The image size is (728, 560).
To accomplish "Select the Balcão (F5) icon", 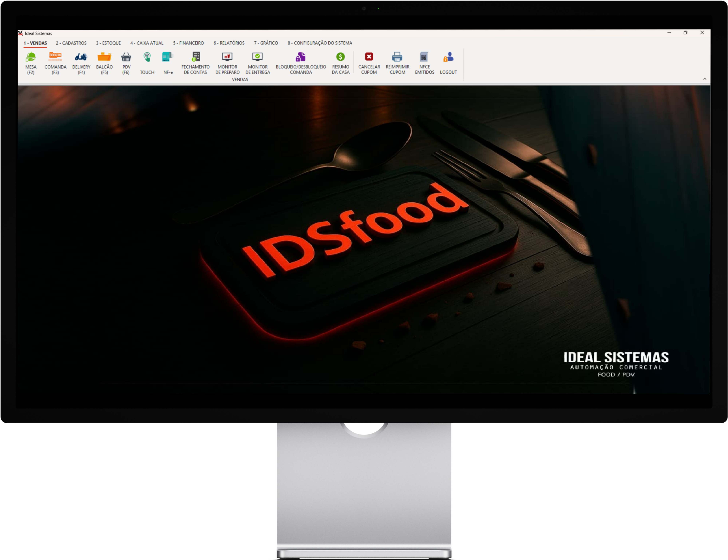I will (104, 57).
